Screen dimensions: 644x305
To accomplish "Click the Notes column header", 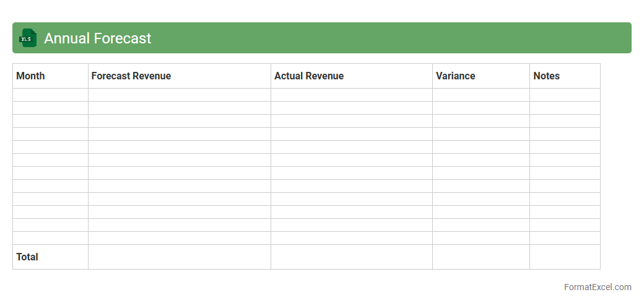I will [x=546, y=76].
